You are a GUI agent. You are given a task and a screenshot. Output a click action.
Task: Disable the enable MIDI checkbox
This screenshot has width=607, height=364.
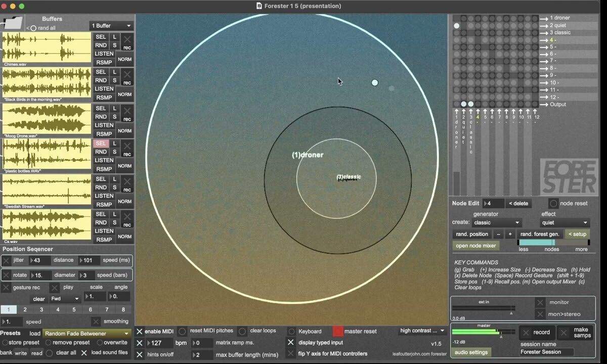coord(140,331)
